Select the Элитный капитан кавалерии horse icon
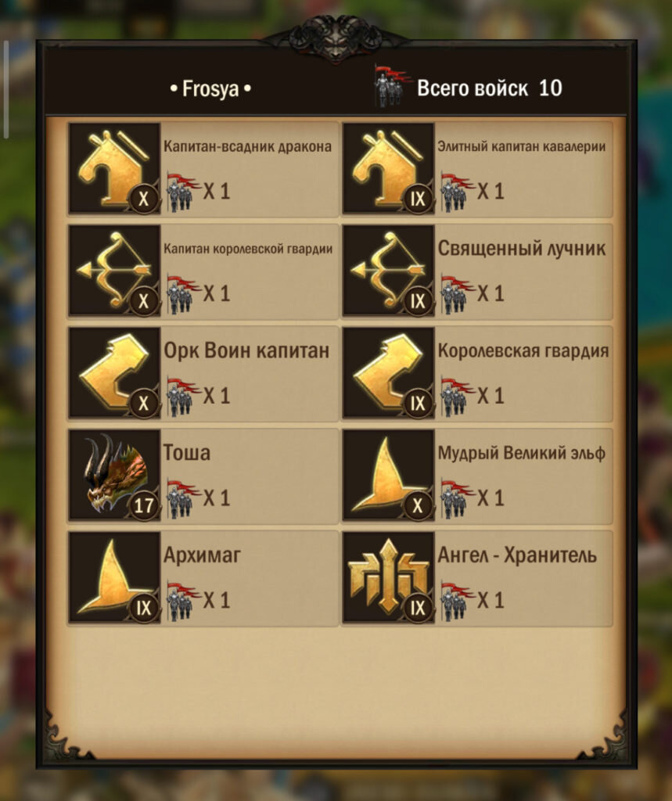The height and width of the screenshot is (801, 672). [388, 167]
